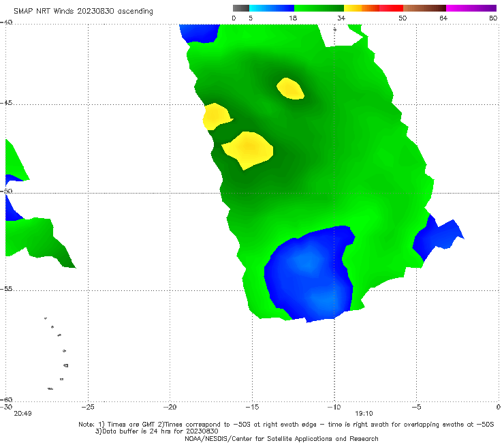Image resolution: width=504 pixels, height=443 pixels.
Task: Click the colorbar label '18'
Action: tap(293, 18)
